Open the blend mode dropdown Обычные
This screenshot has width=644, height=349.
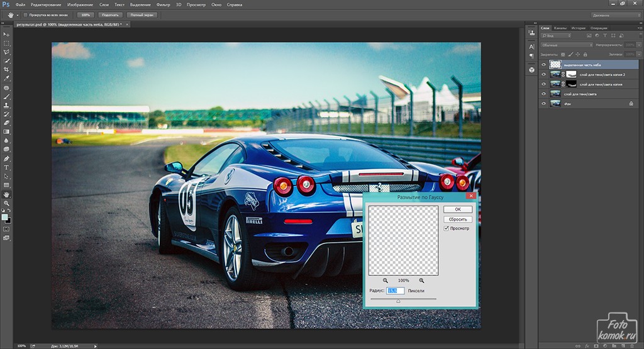pyautogui.click(x=566, y=45)
